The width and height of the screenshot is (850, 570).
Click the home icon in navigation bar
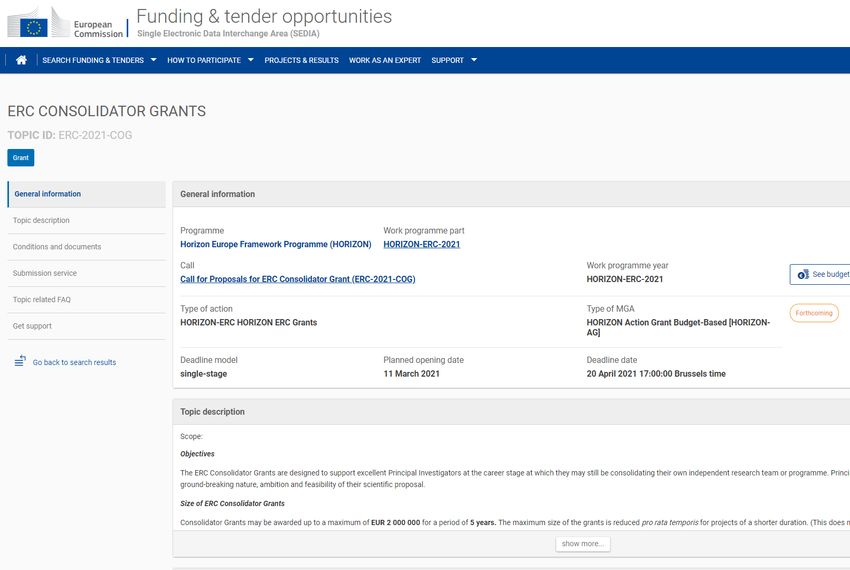click(x=21, y=60)
